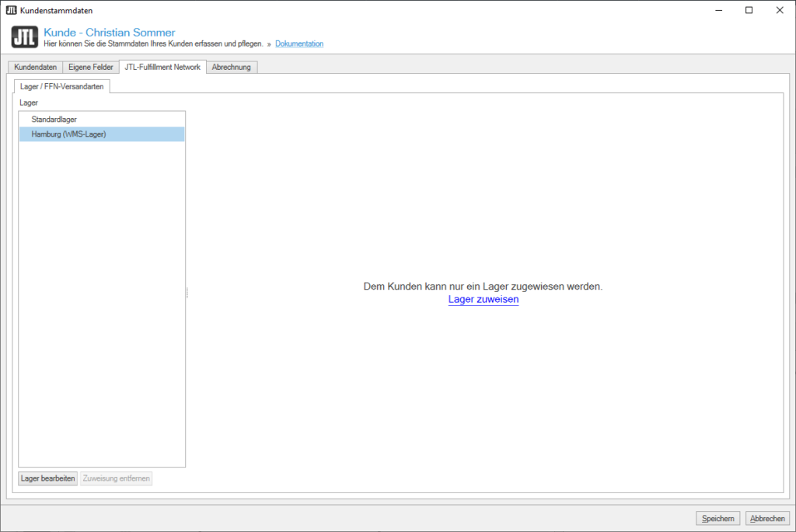
Task: Open the Dokumentation link
Action: tap(299, 44)
